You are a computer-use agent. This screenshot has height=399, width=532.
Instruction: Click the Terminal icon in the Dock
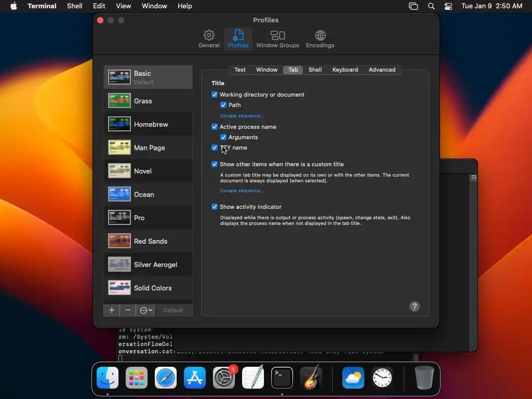[282, 378]
